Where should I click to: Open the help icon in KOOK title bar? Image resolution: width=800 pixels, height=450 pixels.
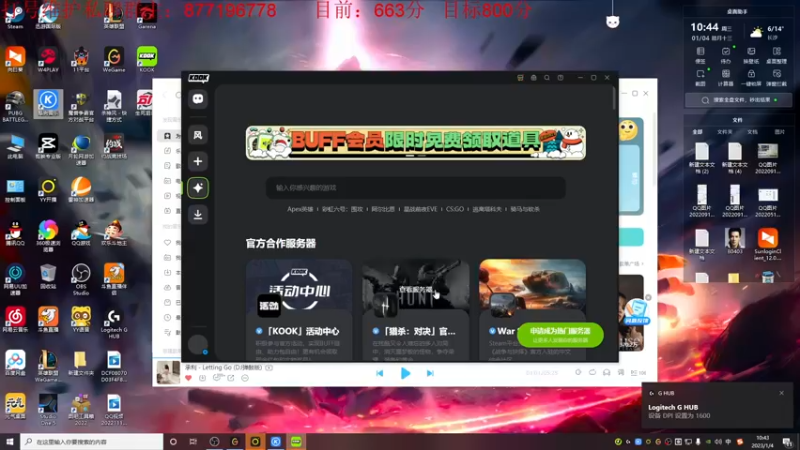(560, 78)
